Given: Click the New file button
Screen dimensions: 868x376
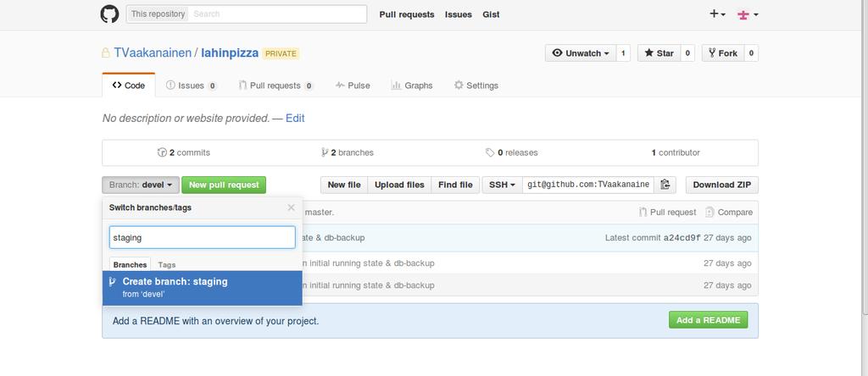Looking at the screenshot, I should click(344, 185).
